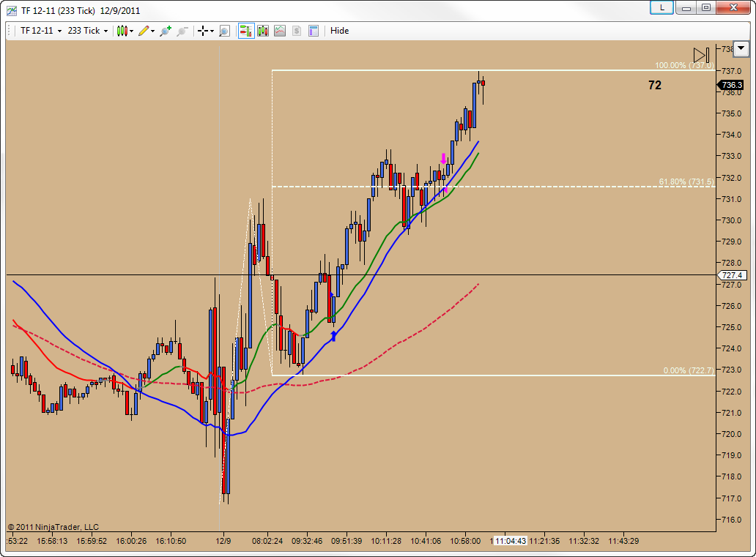Click the NinjaTrader chart icon in title bar
756x557 pixels.
(x=12, y=10)
